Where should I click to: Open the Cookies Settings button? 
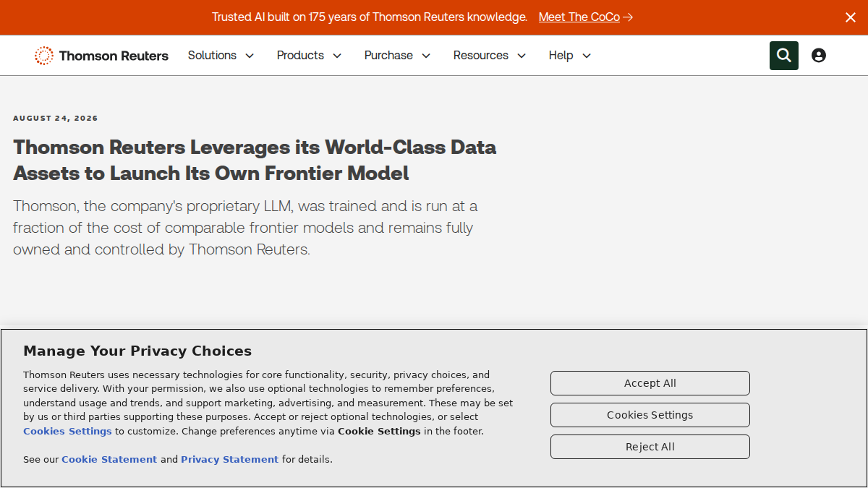650,415
